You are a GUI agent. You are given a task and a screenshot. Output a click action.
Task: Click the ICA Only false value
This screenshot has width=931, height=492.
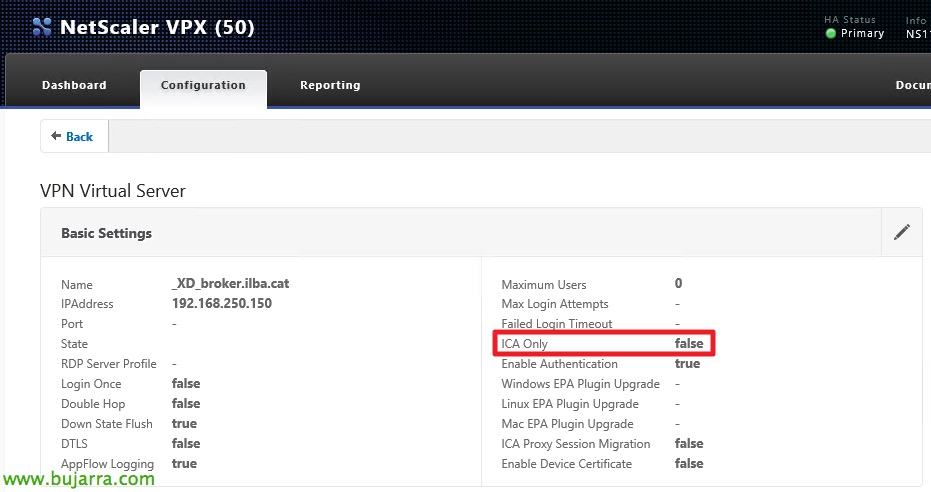point(689,343)
